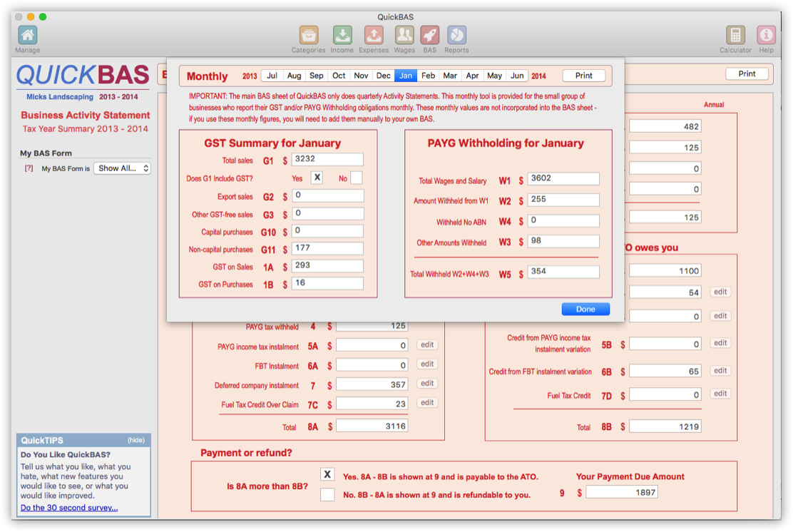Hide the QuickTIPS panel
Viewport: 793px width, 532px height.
[135, 440]
